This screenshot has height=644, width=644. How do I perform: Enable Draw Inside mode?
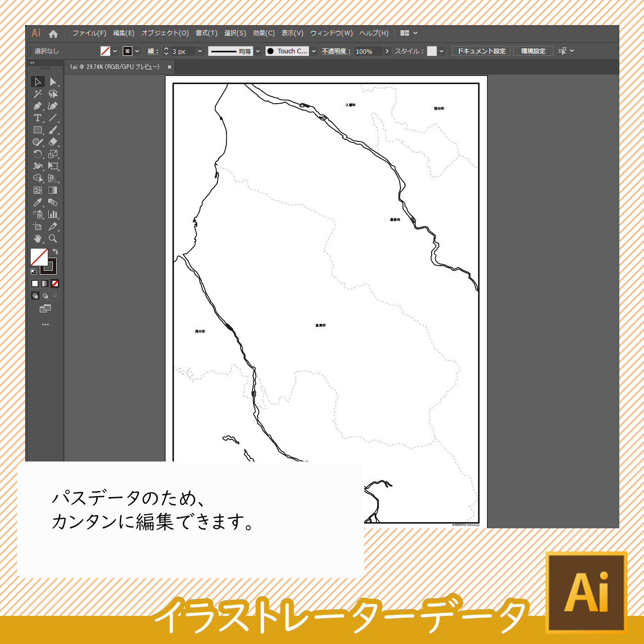(x=55, y=296)
